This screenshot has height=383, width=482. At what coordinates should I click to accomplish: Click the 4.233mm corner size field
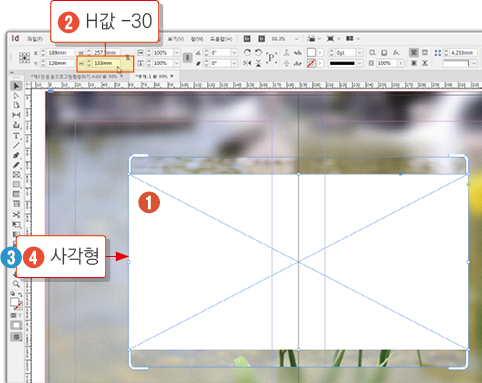tap(463, 53)
